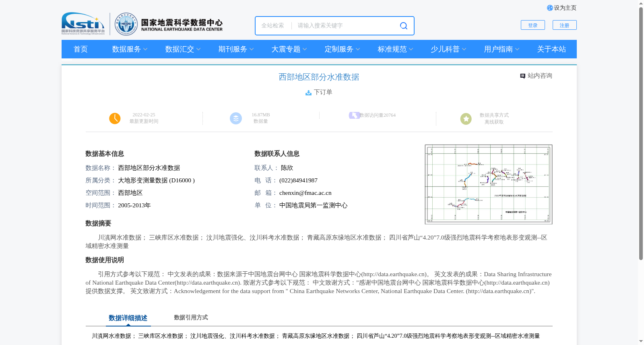Open 关于本站 navigation item
Image resolution: width=644 pixels, height=345 pixels.
(551, 49)
